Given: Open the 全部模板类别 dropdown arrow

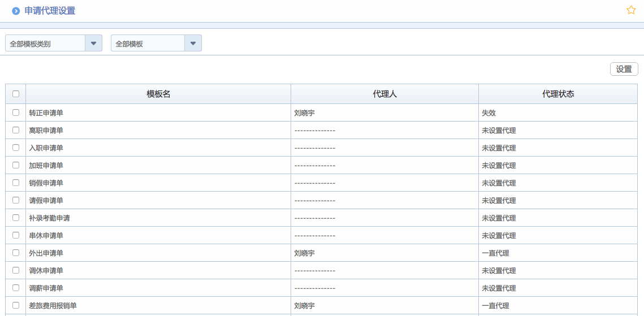Looking at the screenshot, I should 93,44.
